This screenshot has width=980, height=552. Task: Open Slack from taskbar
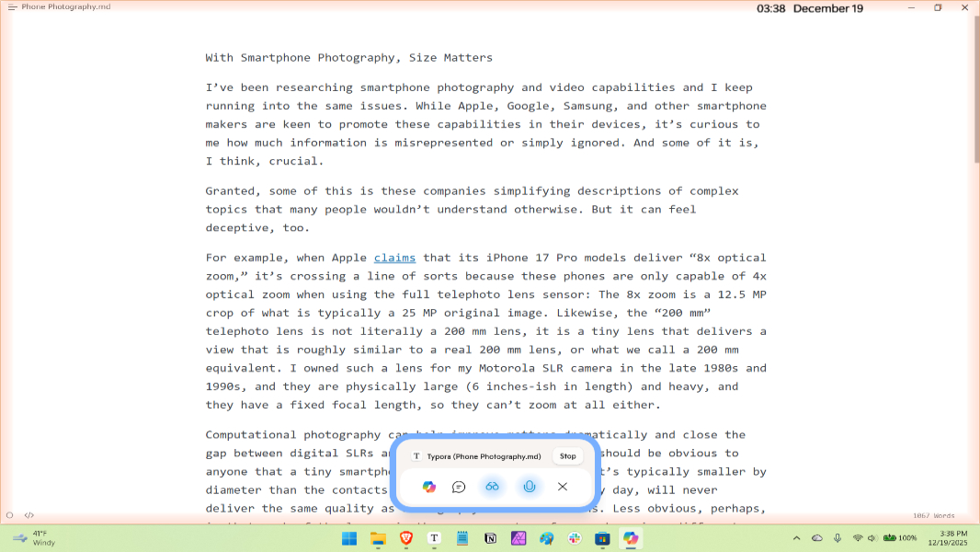575,538
